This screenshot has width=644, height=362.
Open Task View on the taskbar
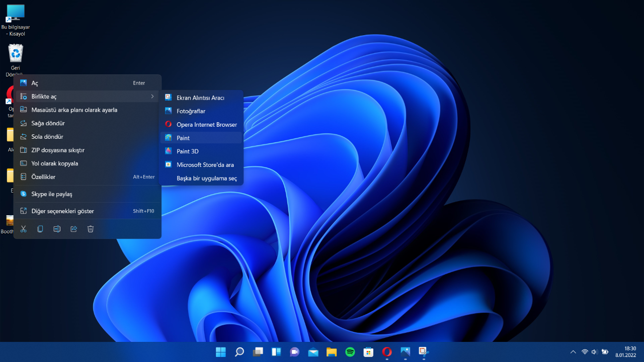pyautogui.click(x=258, y=352)
